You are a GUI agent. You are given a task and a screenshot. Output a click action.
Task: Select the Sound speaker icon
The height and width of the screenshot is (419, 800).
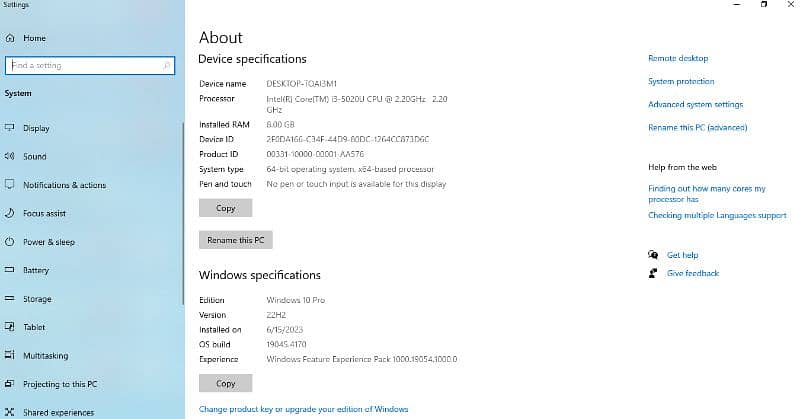(x=10, y=157)
